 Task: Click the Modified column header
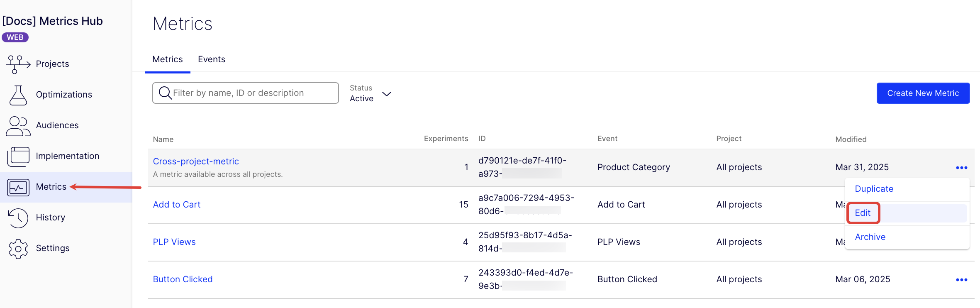(x=851, y=139)
